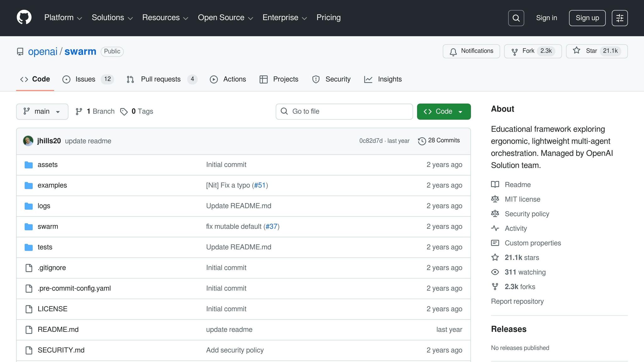Open the search magnifier button
Image resolution: width=644 pixels, height=362 pixels.
pyautogui.click(x=516, y=18)
